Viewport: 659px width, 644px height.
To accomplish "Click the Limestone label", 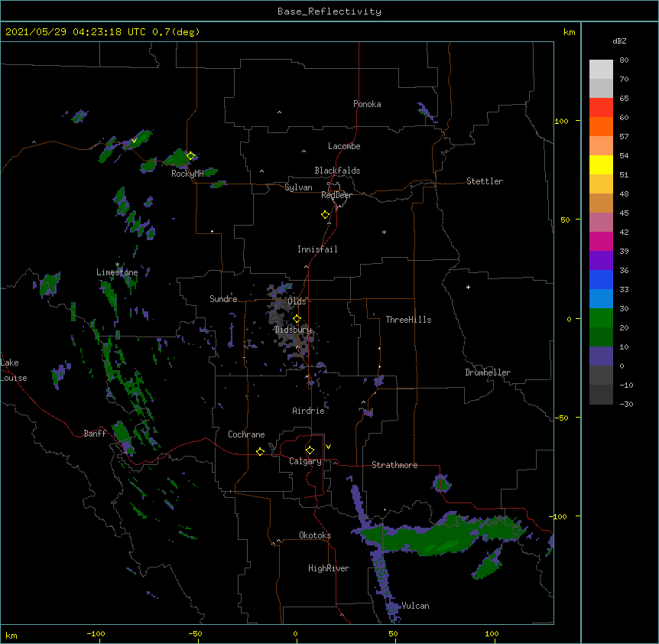I will [x=117, y=272].
